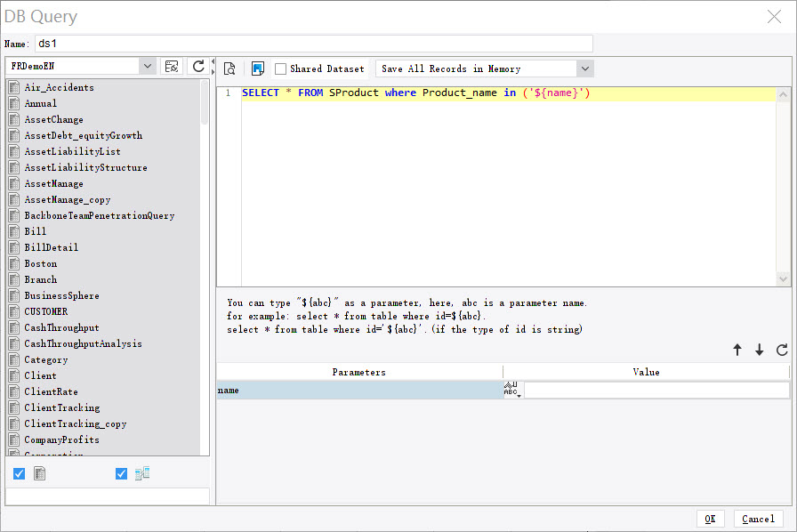
Task: Open the database connection settings icon
Action: click(171, 65)
